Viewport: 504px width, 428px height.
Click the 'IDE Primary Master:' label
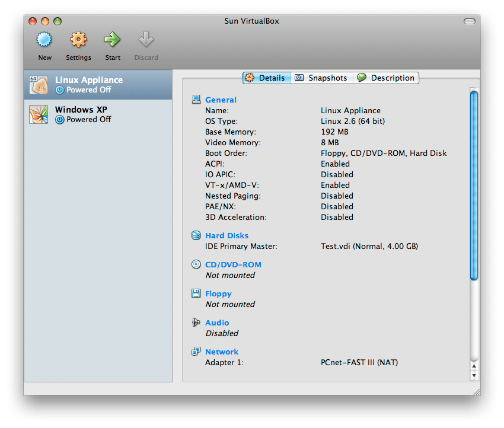(241, 247)
